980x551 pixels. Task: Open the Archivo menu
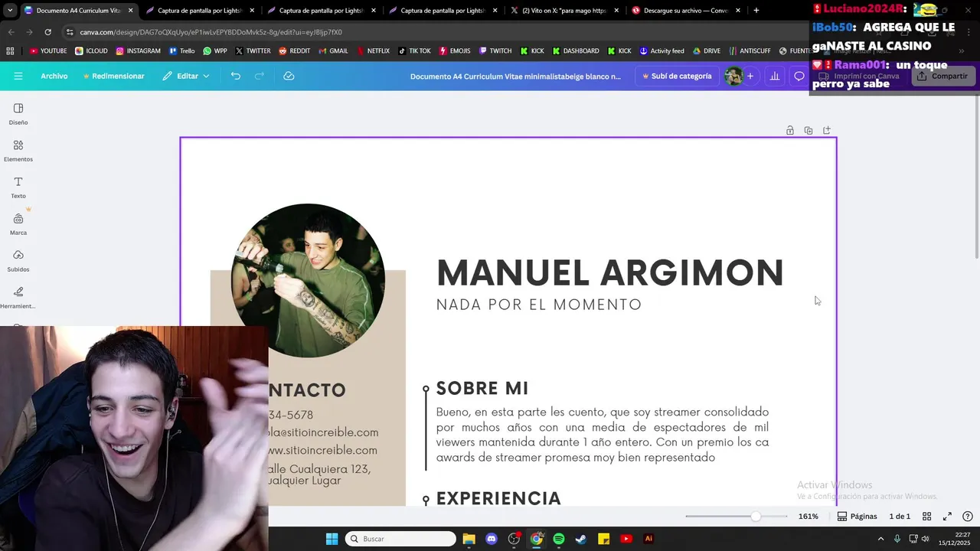54,76
